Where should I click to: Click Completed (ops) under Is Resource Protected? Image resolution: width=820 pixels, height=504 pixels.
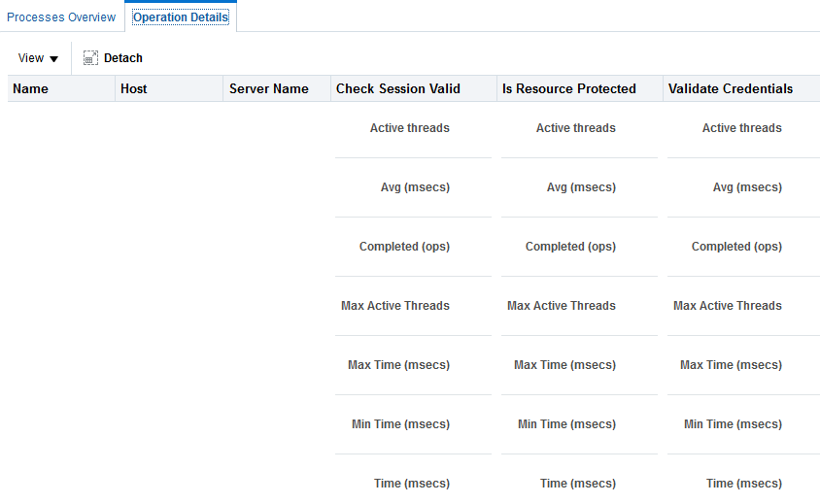click(570, 247)
